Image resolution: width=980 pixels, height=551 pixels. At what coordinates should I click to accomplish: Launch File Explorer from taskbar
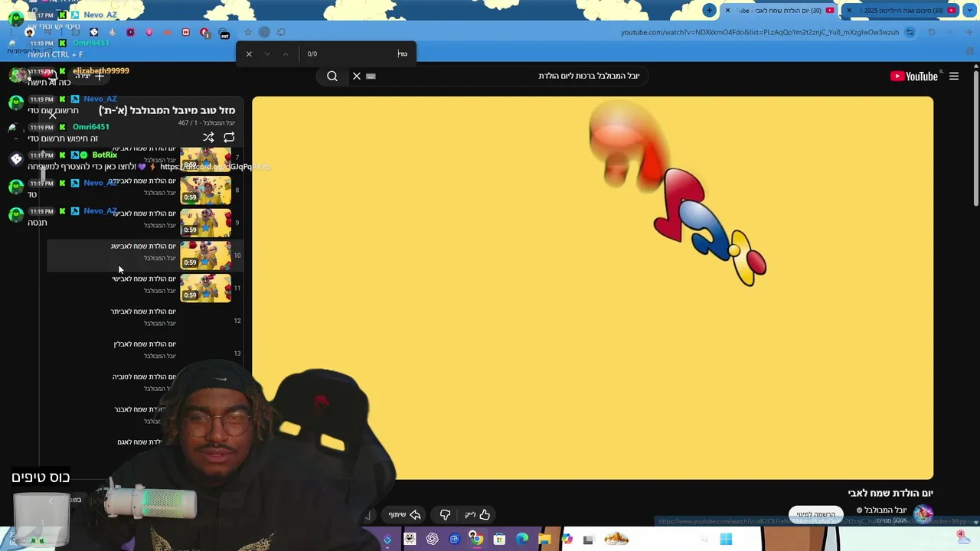[x=544, y=540]
